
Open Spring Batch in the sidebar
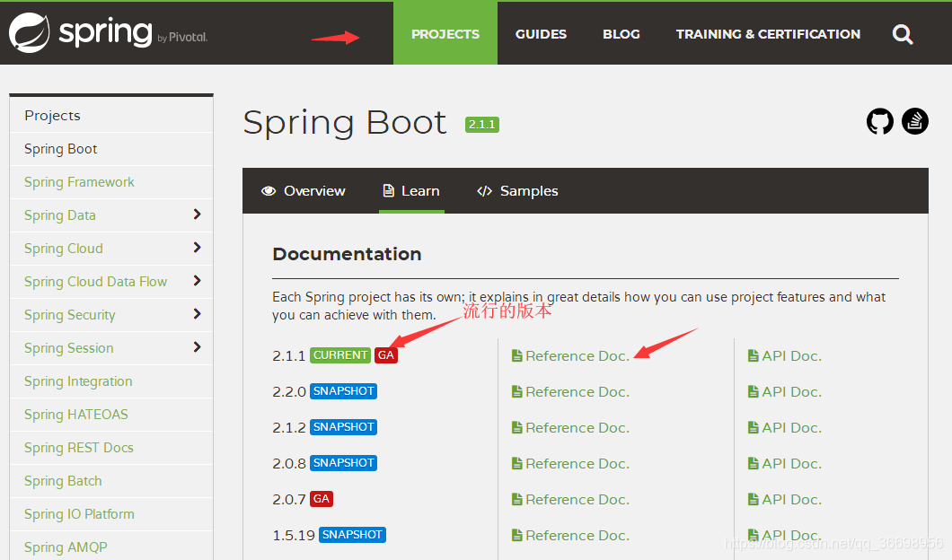(63, 481)
